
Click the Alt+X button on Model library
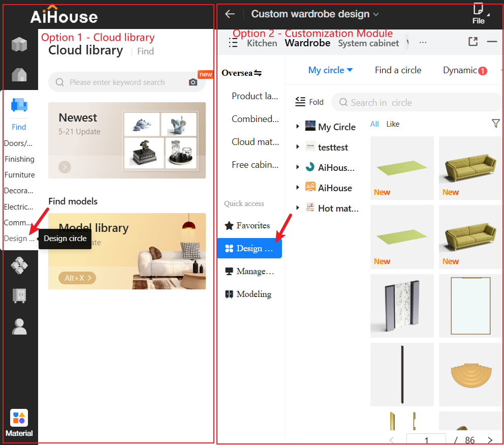point(77,278)
